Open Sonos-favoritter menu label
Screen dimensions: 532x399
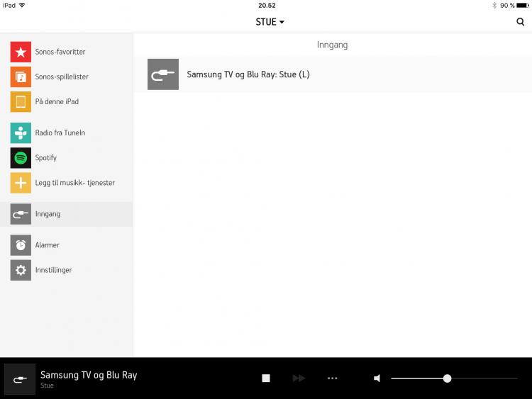coord(60,52)
